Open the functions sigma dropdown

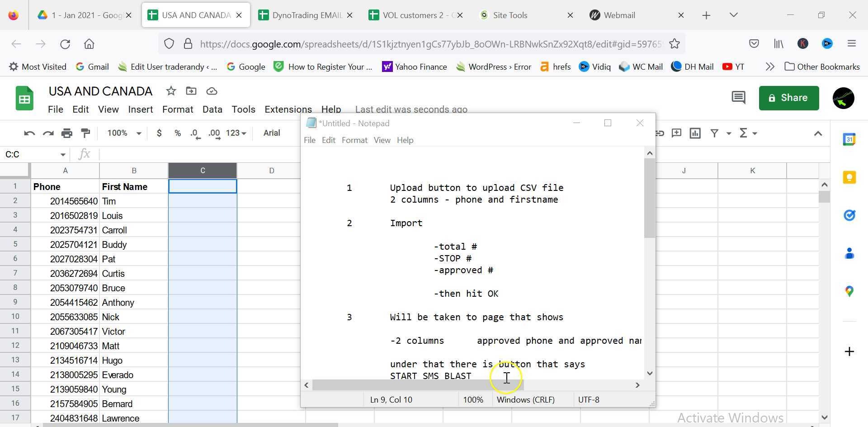(748, 133)
